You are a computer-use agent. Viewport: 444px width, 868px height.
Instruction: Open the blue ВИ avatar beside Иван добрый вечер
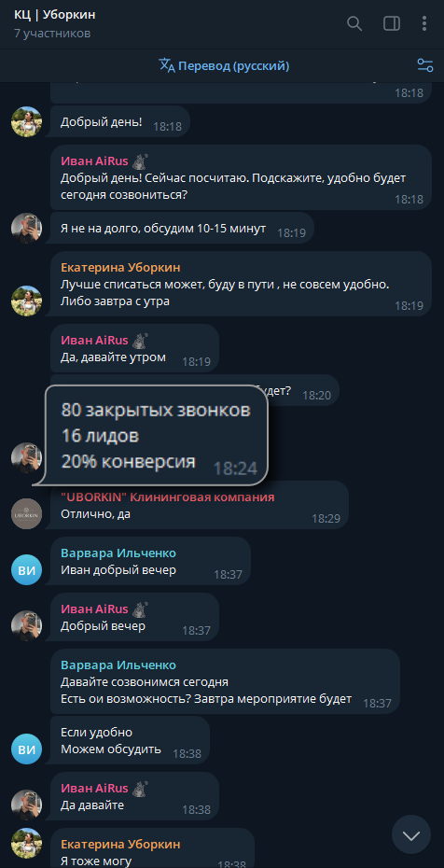26,569
